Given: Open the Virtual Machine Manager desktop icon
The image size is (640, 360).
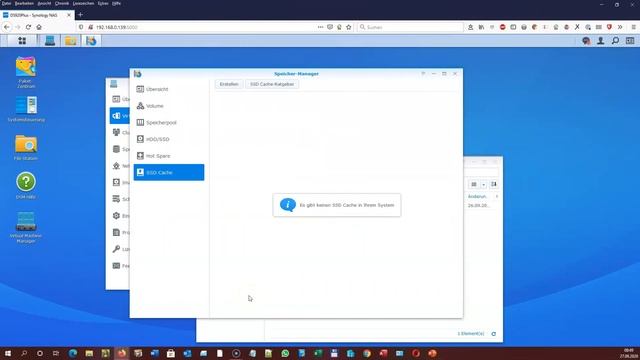Looking at the screenshot, I should coord(26,227).
